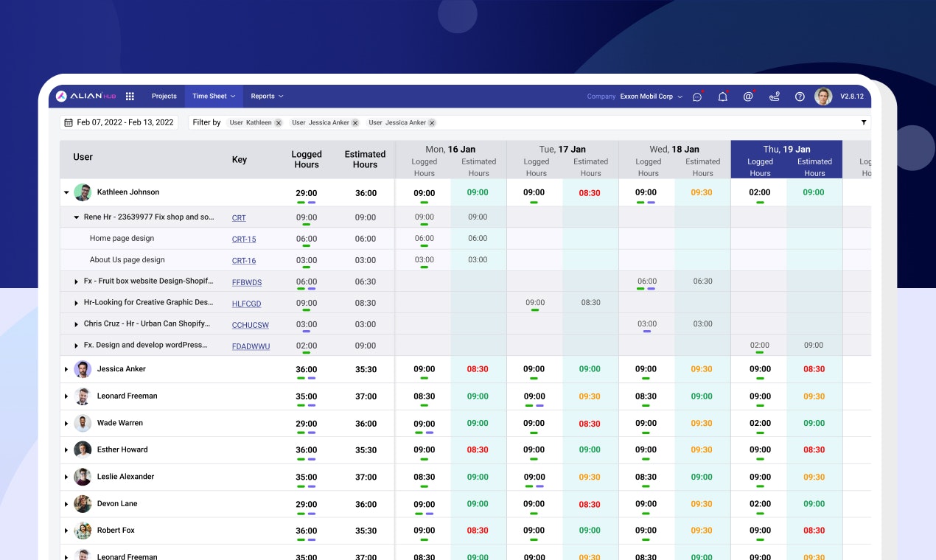
Task: Click the calendar icon beside date range
Action: click(69, 122)
